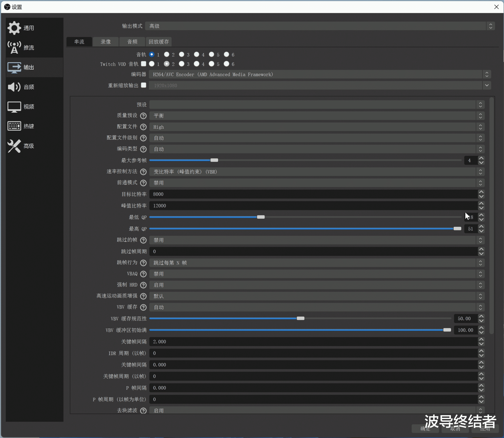
Task: Open the 推流 (Stream) antenna icon section
Action: point(14,48)
